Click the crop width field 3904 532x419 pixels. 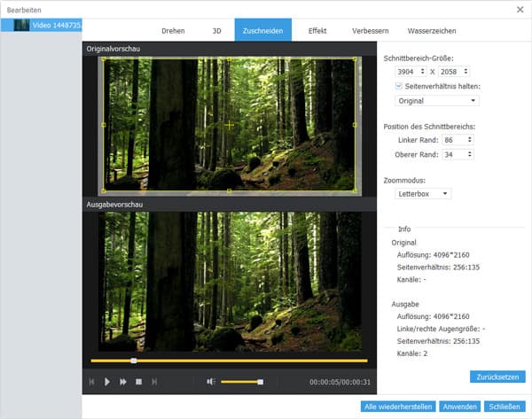coord(407,72)
